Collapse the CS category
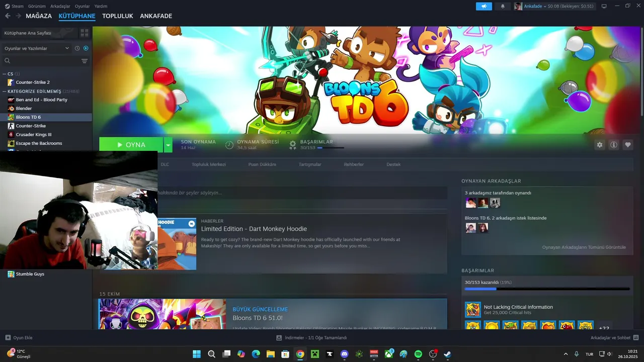This screenshot has width=644, height=362. pyautogui.click(x=5, y=74)
